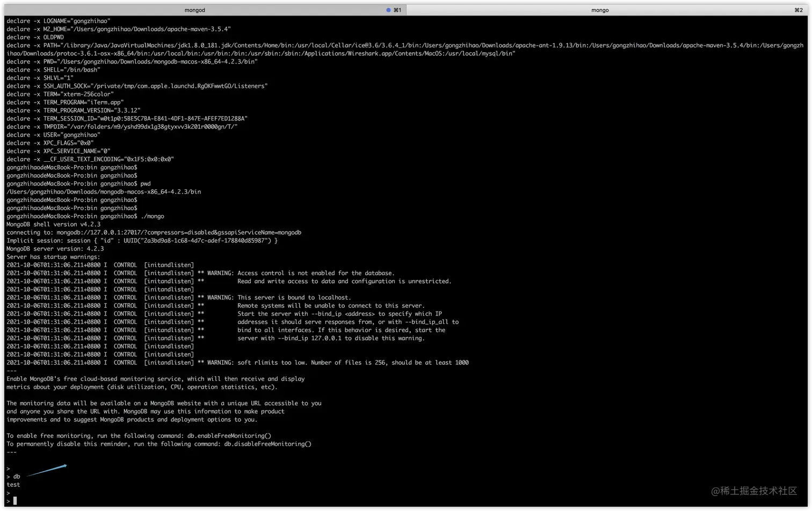Click the 'declare -x OLDPWD' line
This screenshot has width=812, height=511.
35,37
